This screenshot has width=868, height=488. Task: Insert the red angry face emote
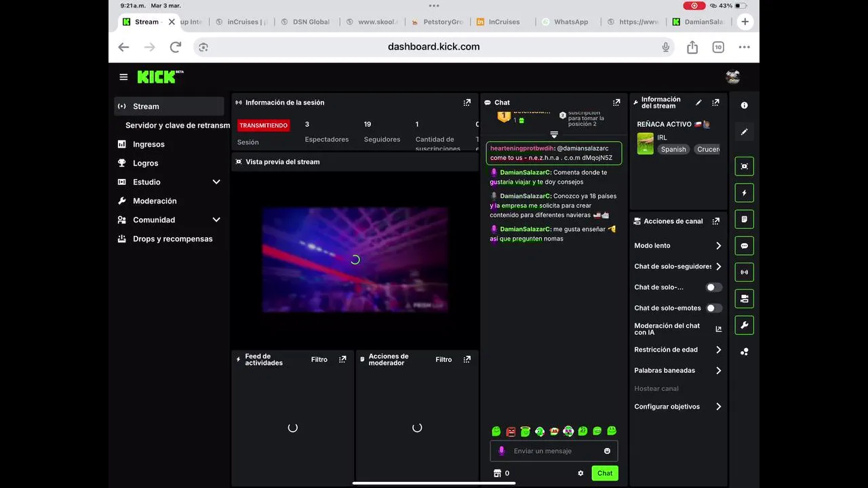pos(511,432)
